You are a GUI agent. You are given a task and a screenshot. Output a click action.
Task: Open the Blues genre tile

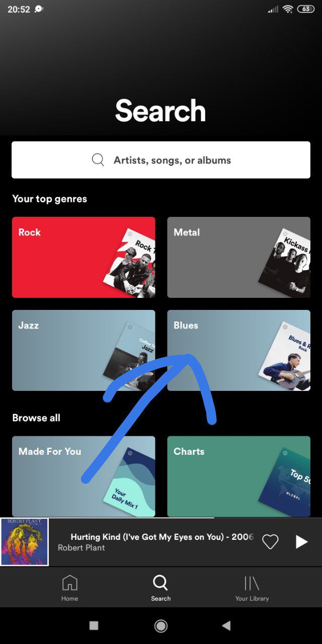238,350
